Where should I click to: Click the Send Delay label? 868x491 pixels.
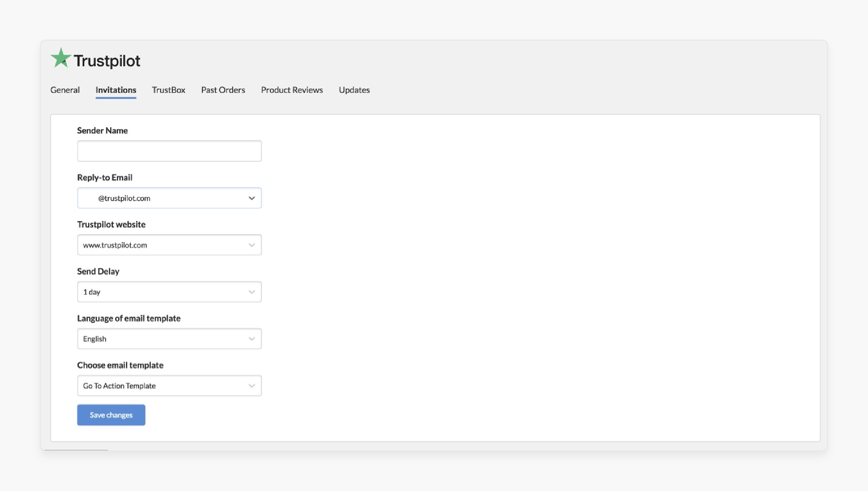(98, 271)
